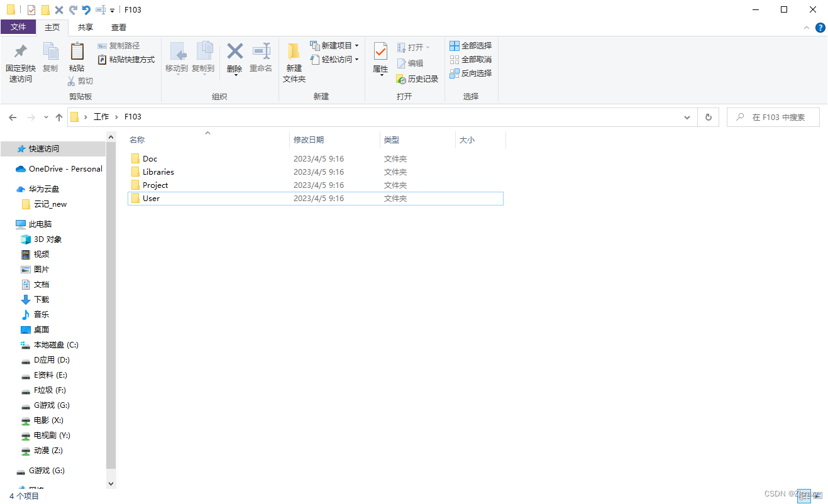The image size is (828, 504).
Task: Click the History button
Action: 417,79
